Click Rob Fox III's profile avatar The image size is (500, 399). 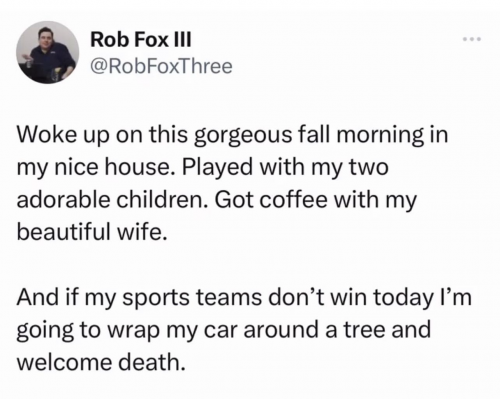(48, 52)
